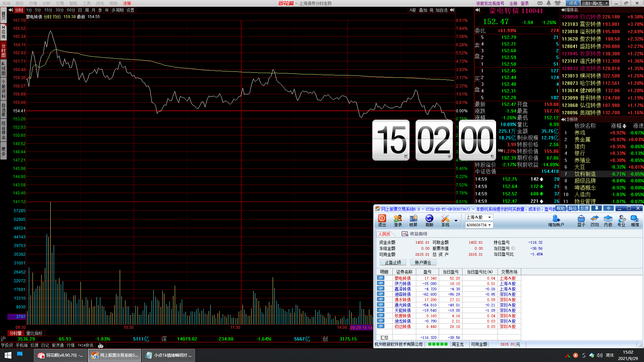Viewport: 644px width, 362px height.
Task: Click the 叠加 button above chart
Action: 423,10
